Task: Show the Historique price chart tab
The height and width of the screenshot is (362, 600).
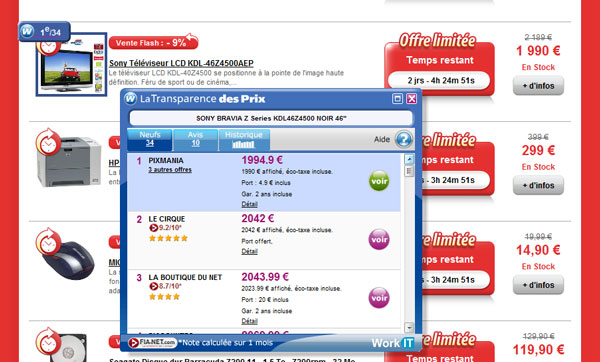Action: click(x=244, y=139)
